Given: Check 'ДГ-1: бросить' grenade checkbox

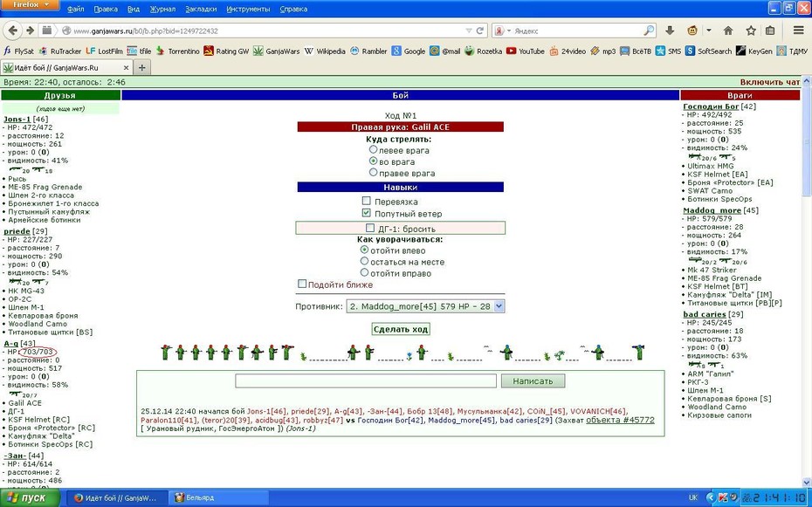Looking at the screenshot, I should (x=369, y=228).
